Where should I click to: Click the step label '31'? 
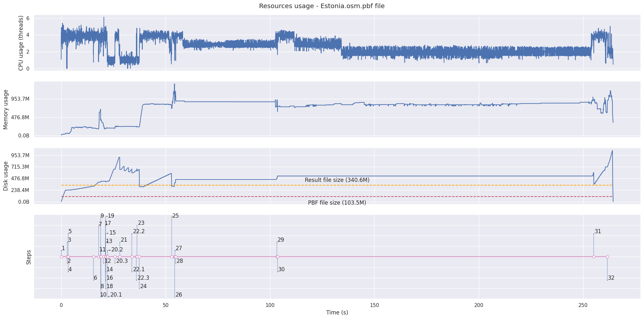coord(598,232)
